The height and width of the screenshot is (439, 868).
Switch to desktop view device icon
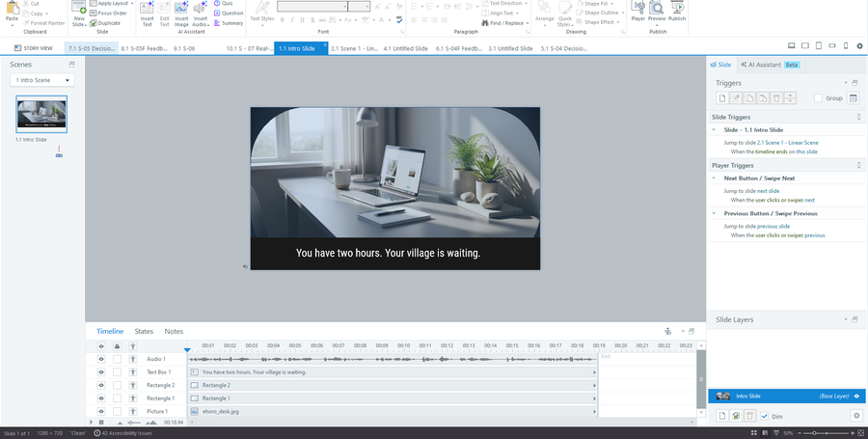click(x=792, y=46)
